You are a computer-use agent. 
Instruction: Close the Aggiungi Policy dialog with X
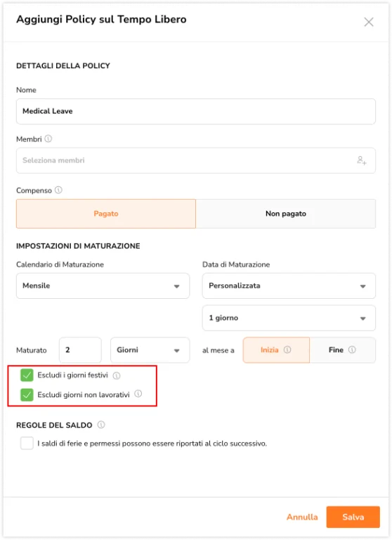tap(369, 22)
